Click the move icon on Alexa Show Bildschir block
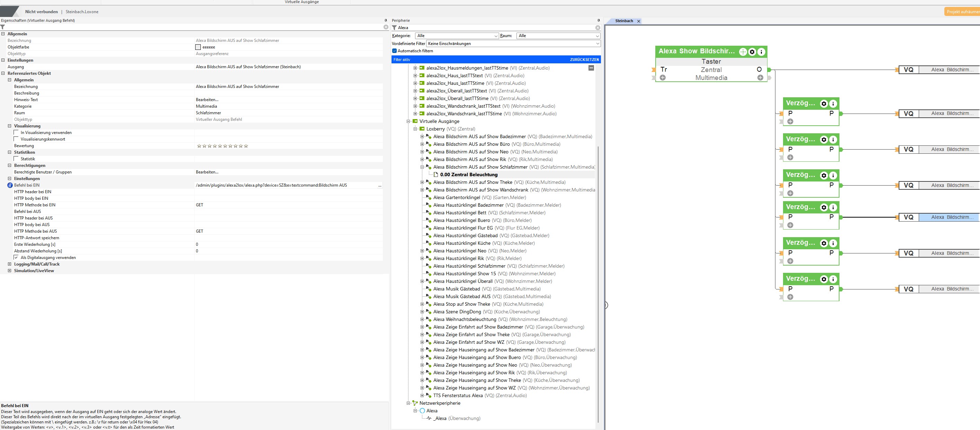The image size is (980, 430). click(x=743, y=52)
